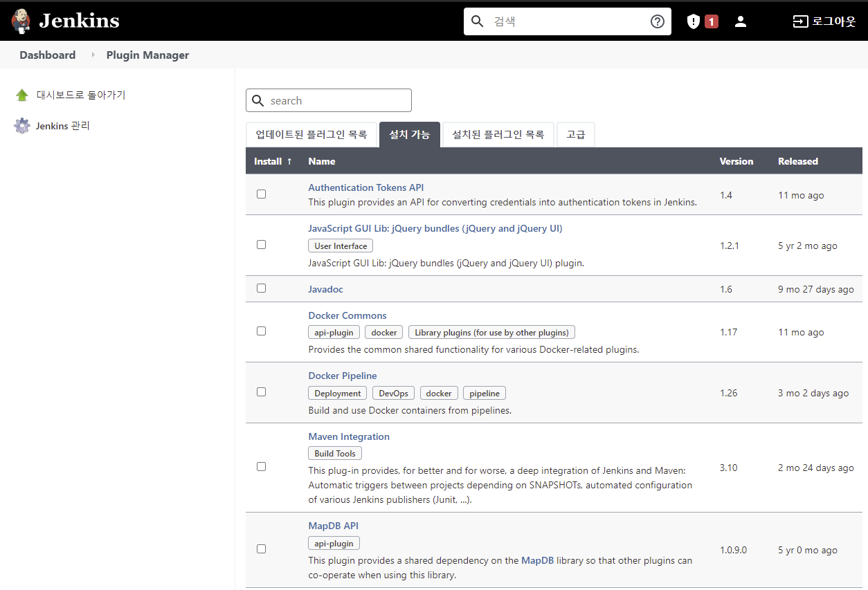Click version 1.2.1 in jQuery row
Image resolution: width=868 pixels, height=590 pixels.
tap(730, 246)
